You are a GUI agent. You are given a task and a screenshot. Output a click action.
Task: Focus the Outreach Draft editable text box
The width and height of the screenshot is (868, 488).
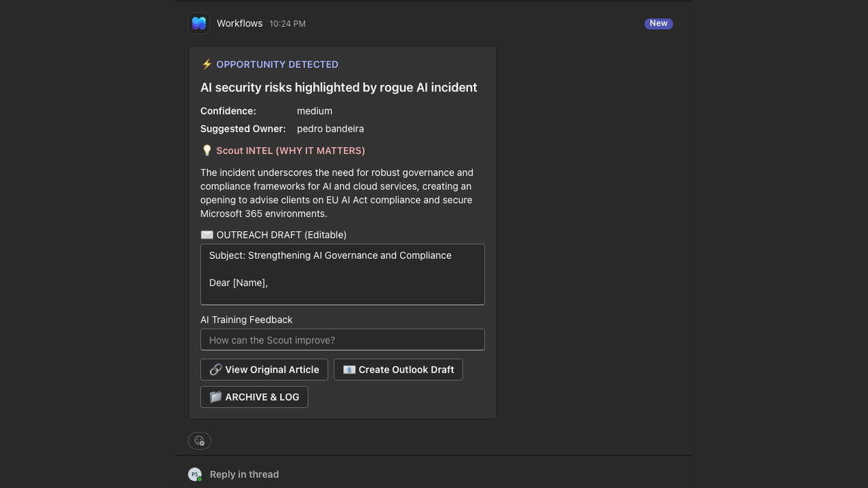click(342, 274)
